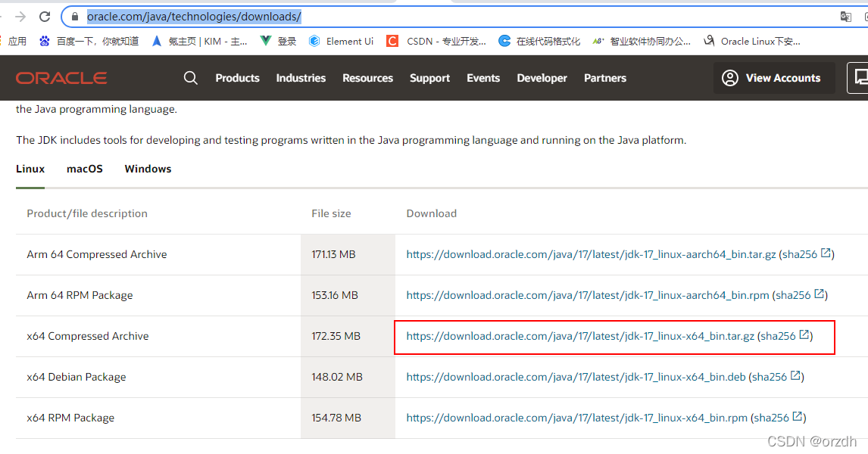The width and height of the screenshot is (868, 454).
Task: Click the Product/file description column header
Action: (87, 213)
